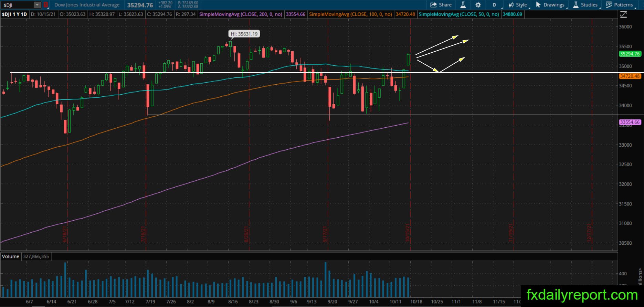Click the purple 33554.66 price tag on axis

(630, 122)
